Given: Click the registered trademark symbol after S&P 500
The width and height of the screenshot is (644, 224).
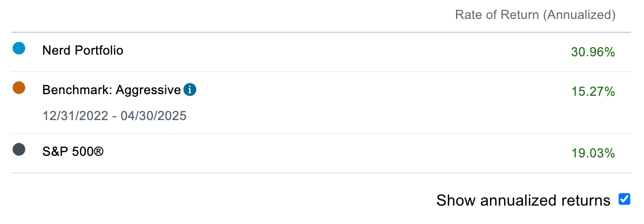Looking at the screenshot, I should [98, 151].
